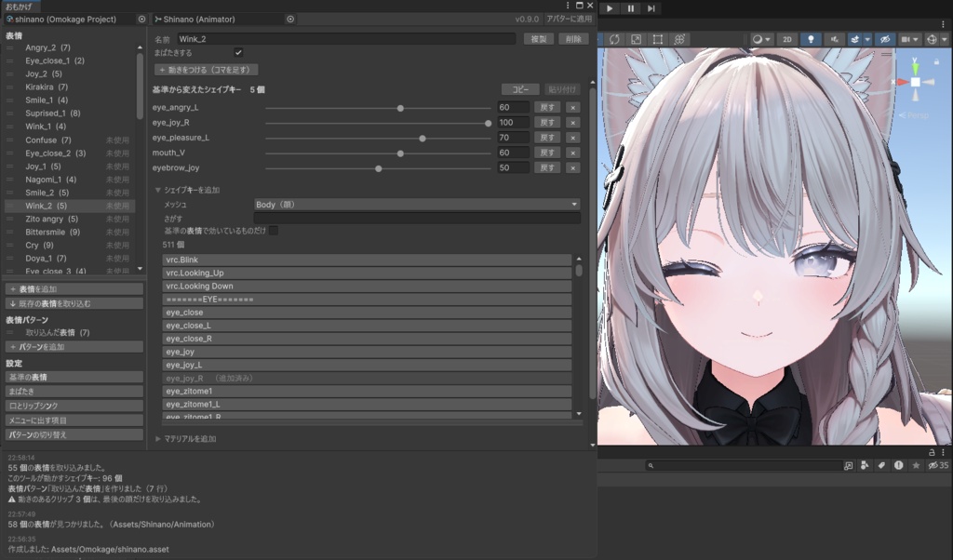Click the lock icon below Scene view
Image resolution: width=953 pixels, height=560 pixels.
(x=931, y=452)
